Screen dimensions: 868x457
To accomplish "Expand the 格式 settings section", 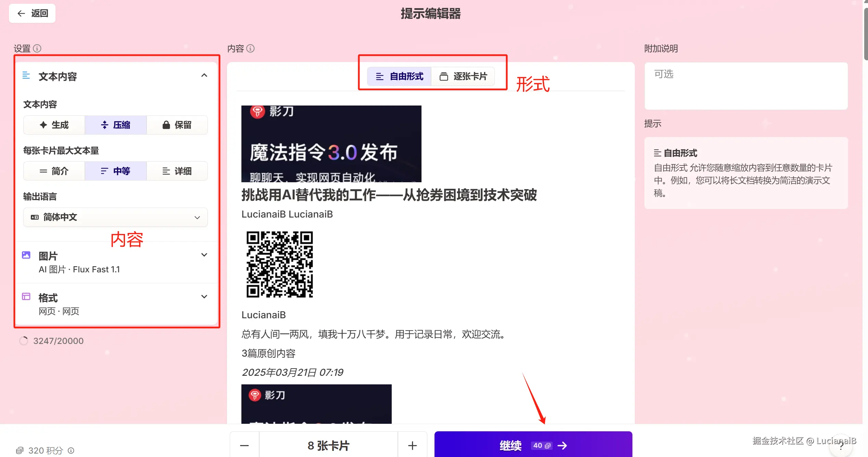I will pyautogui.click(x=204, y=297).
